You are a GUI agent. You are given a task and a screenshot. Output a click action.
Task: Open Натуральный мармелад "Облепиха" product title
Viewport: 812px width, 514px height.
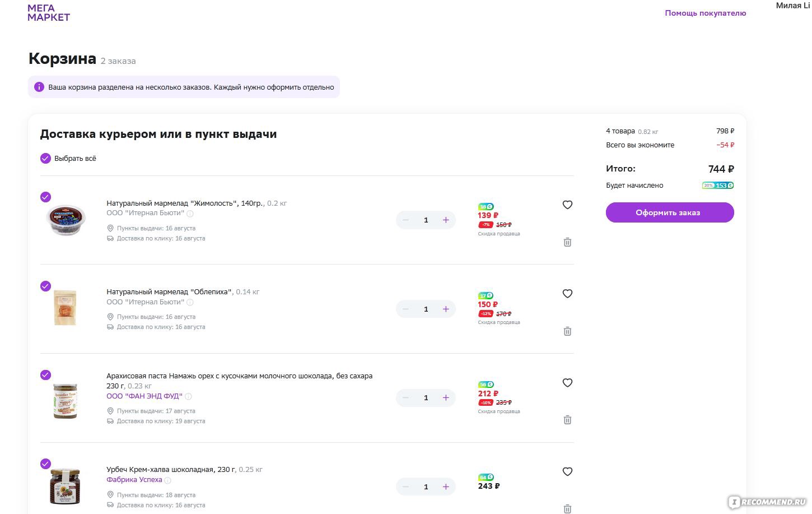click(x=169, y=292)
